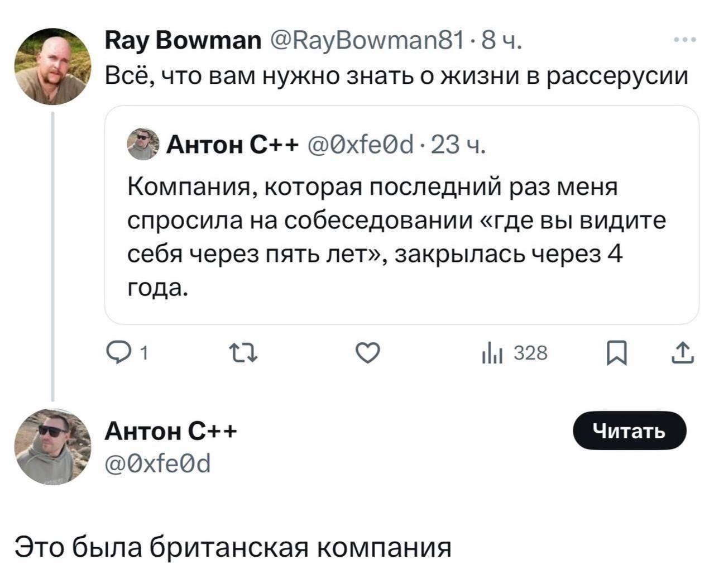Open the three-dot more options menu
This screenshot has height=588, width=714.
click(x=685, y=40)
